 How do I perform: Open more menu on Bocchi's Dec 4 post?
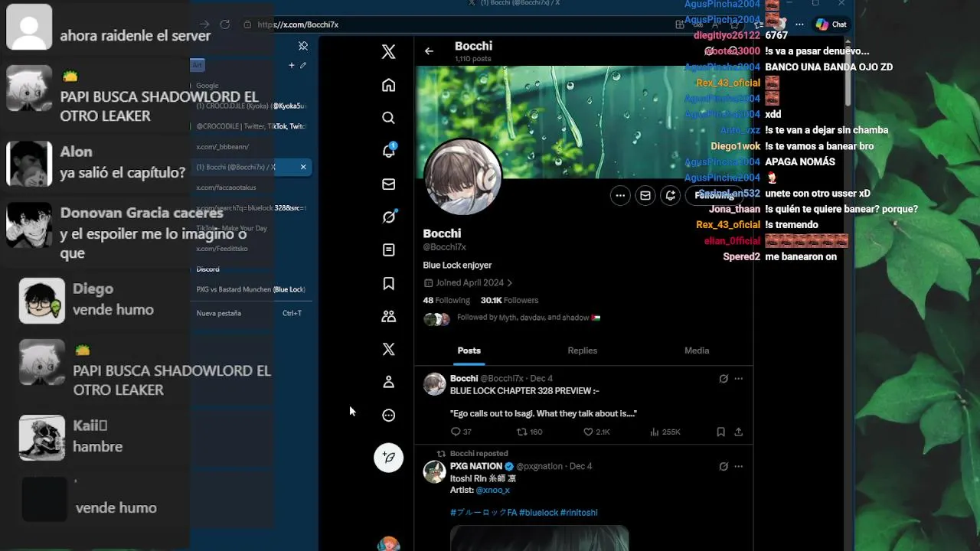click(738, 378)
